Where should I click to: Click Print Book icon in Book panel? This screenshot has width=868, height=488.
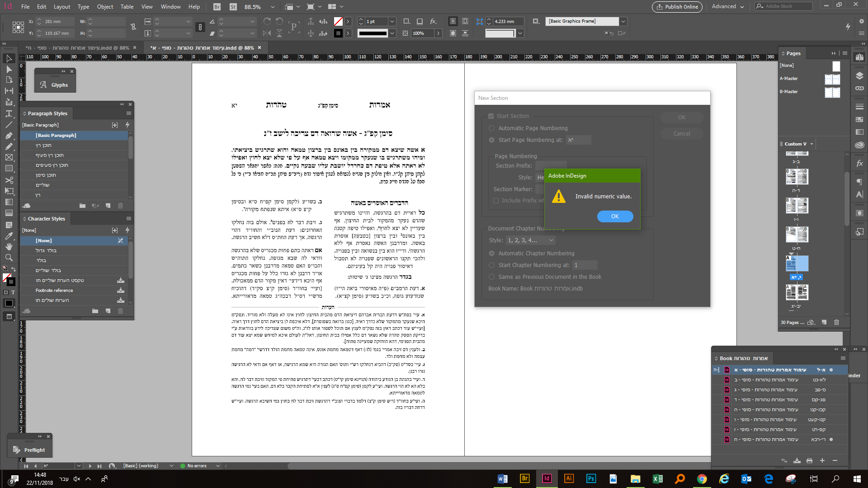(x=809, y=460)
